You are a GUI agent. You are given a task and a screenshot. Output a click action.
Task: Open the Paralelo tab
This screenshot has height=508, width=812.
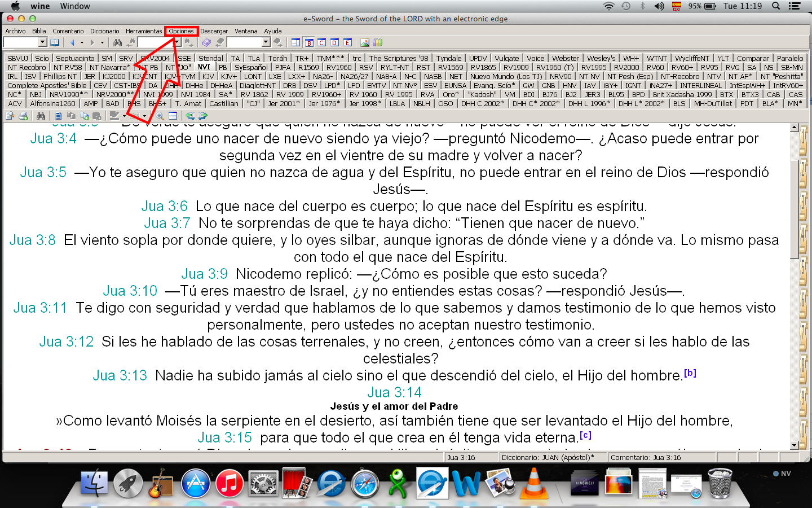[790, 58]
